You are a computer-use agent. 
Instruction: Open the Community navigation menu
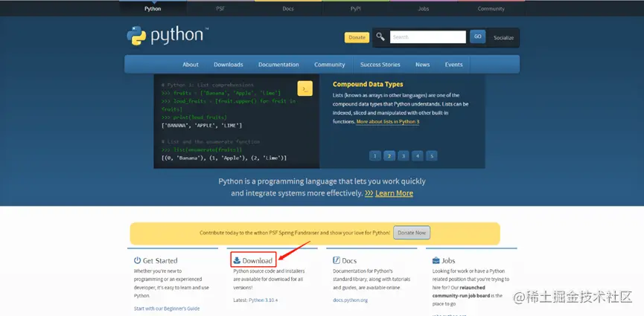pyautogui.click(x=329, y=65)
